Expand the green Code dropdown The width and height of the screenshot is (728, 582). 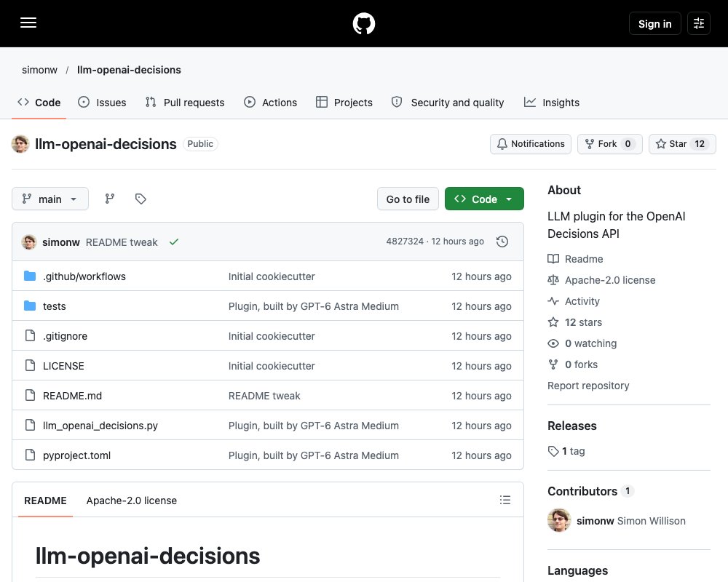coord(484,199)
